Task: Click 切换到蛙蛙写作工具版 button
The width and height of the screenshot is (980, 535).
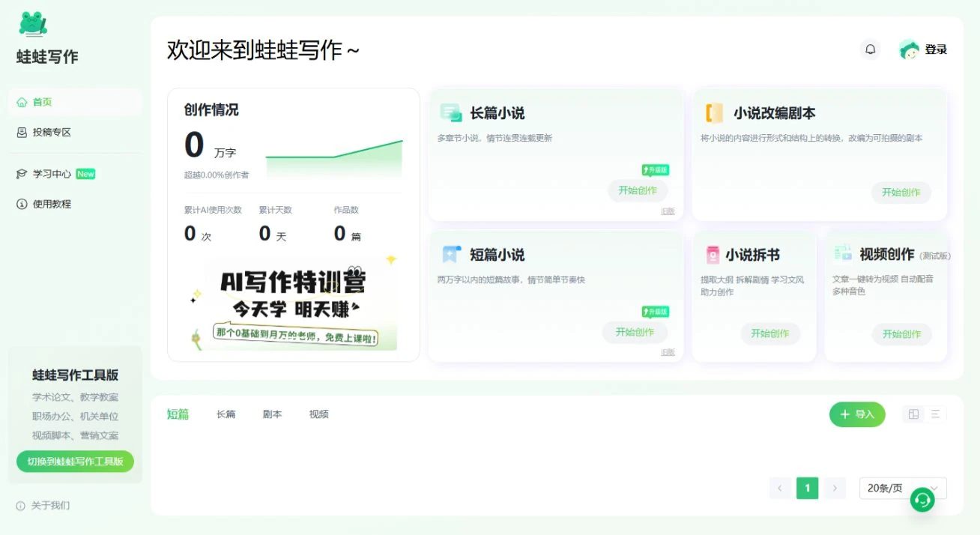Action: tap(75, 462)
